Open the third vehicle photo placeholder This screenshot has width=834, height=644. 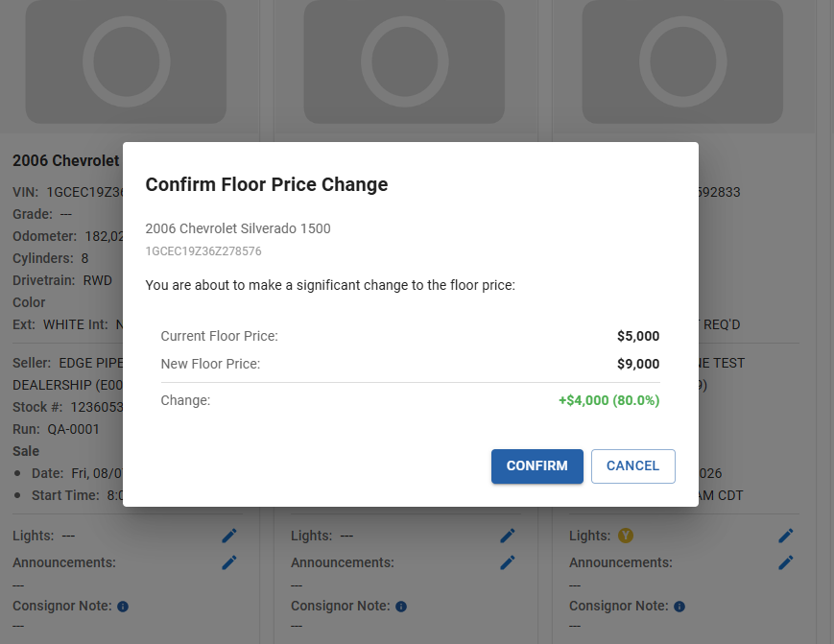coord(682,61)
